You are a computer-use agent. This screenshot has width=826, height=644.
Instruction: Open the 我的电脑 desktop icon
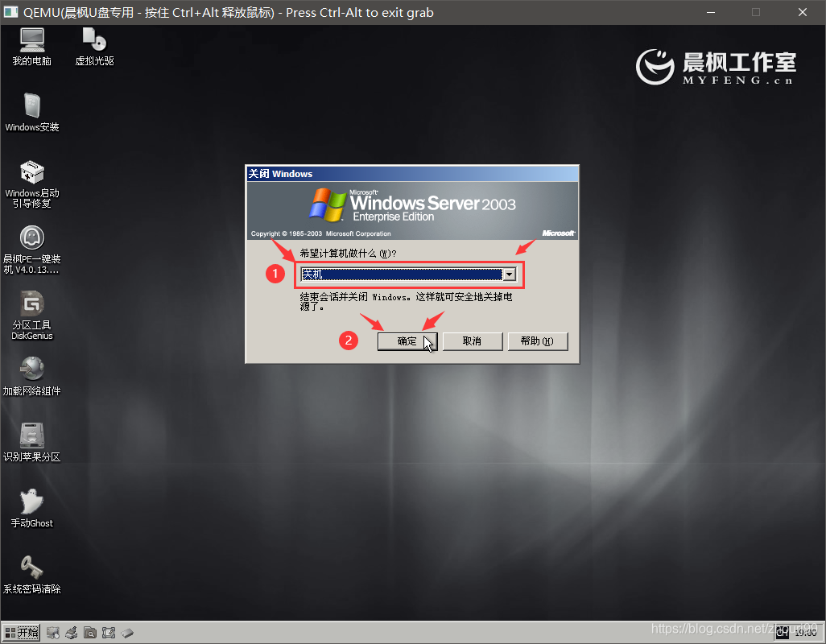31,47
